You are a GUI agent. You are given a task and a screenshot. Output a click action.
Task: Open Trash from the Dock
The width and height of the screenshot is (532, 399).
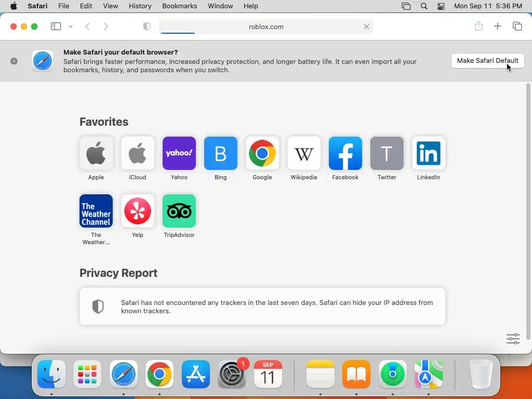click(481, 374)
